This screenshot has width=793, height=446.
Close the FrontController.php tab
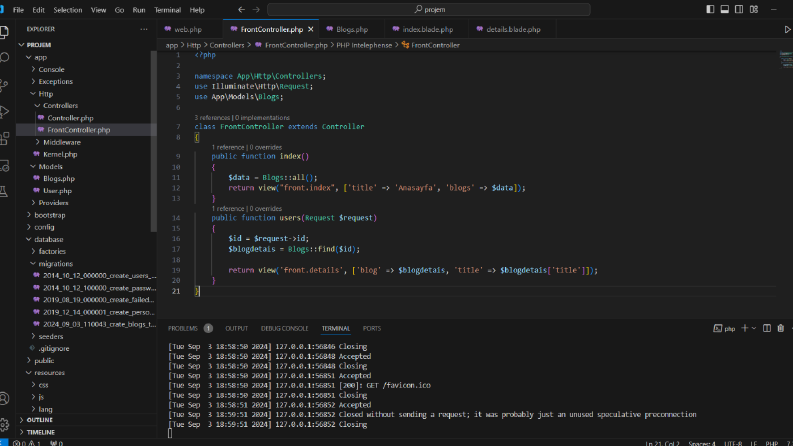[x=311, y=29]
